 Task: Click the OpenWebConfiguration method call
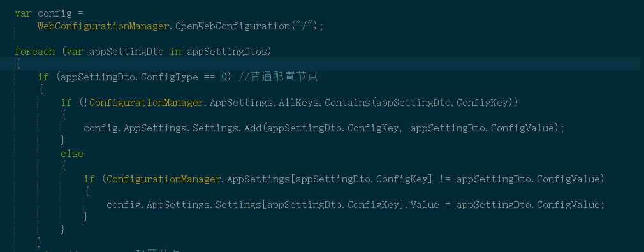233,26
